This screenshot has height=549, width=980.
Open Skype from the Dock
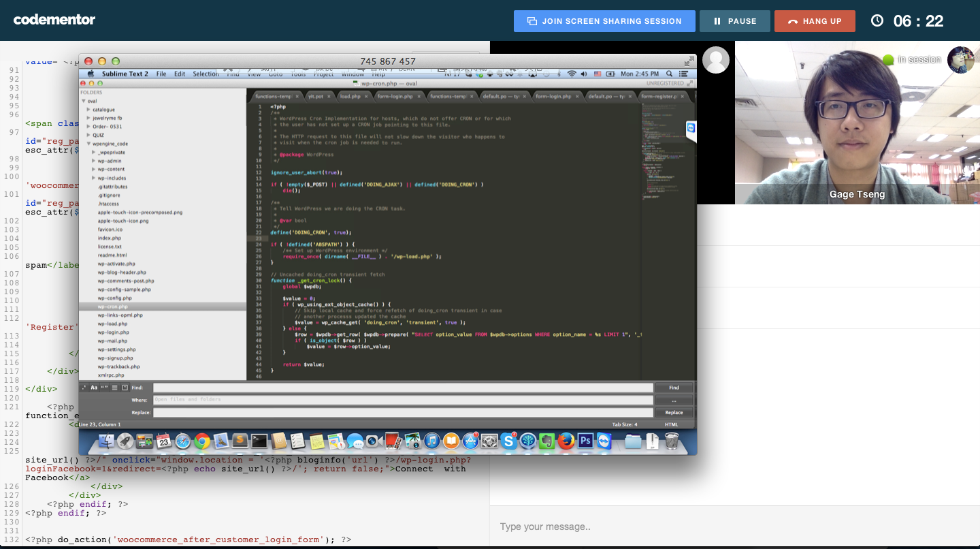tap(509, 441)
